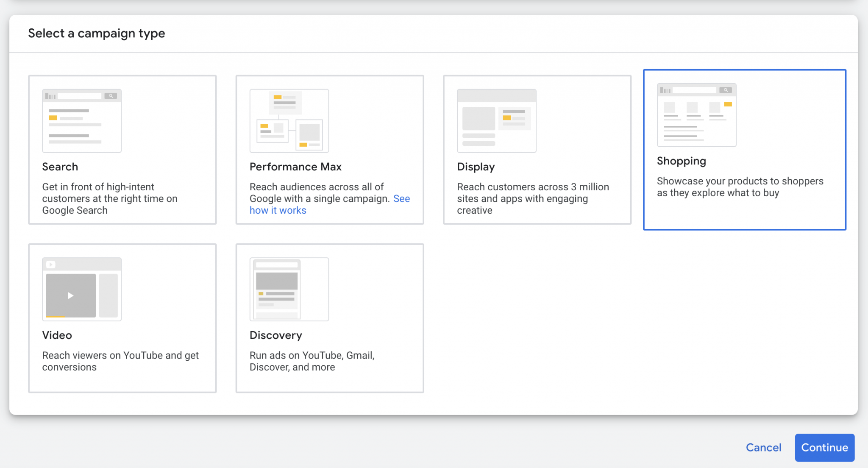Choose the Performance Max title text
868x468 pixels.
tap(295, 167)
